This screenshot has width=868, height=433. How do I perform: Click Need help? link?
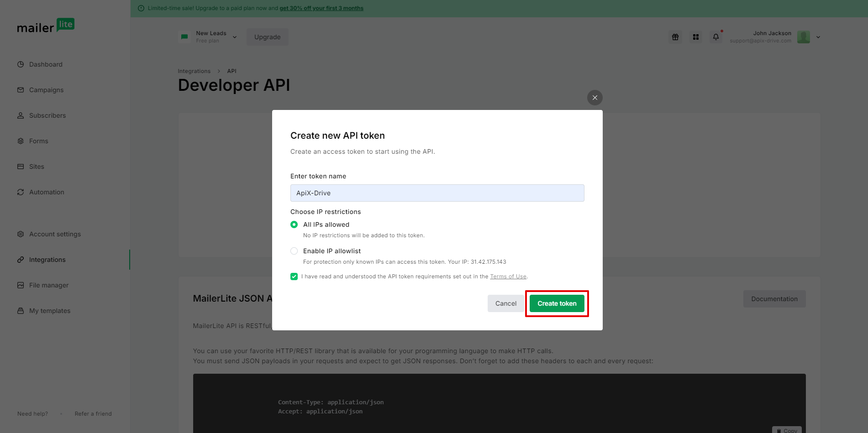point(32,414)
